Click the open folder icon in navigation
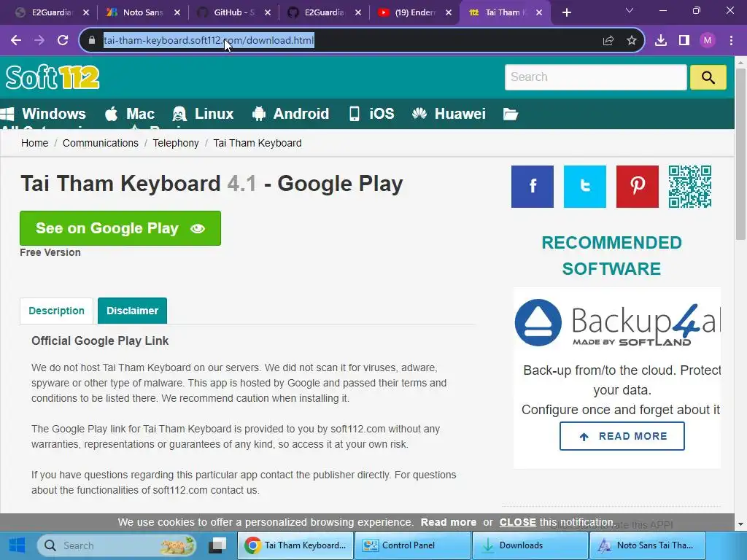Image resolution: width=747 pixels, height=560 pixels. pyautogui.click(x=510, y=114)
